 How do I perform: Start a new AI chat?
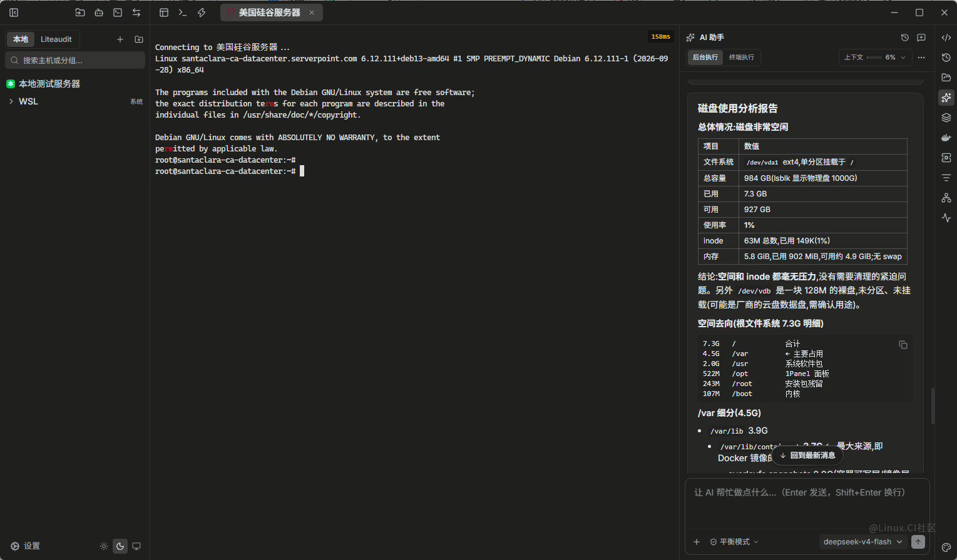(x=921, y=38)
